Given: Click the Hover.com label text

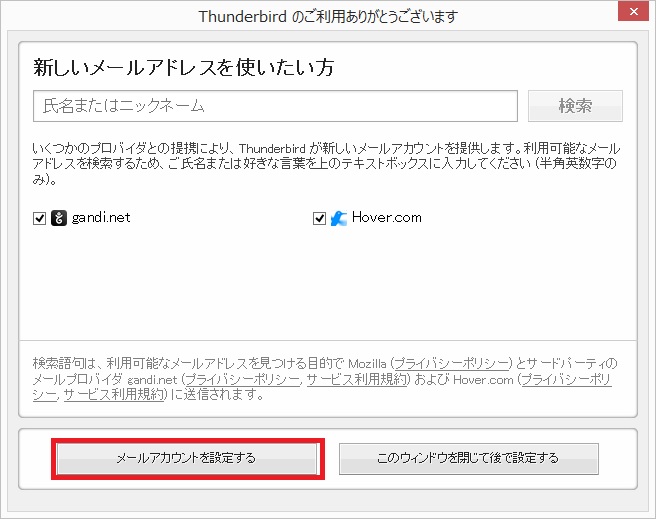Looking at the screenshot, I should 387,218.
